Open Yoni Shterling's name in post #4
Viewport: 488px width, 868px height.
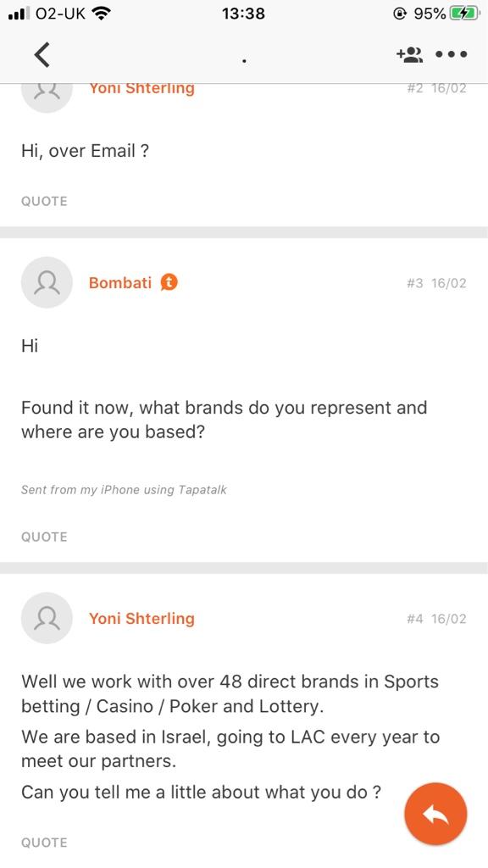click(x=141, y=618)
